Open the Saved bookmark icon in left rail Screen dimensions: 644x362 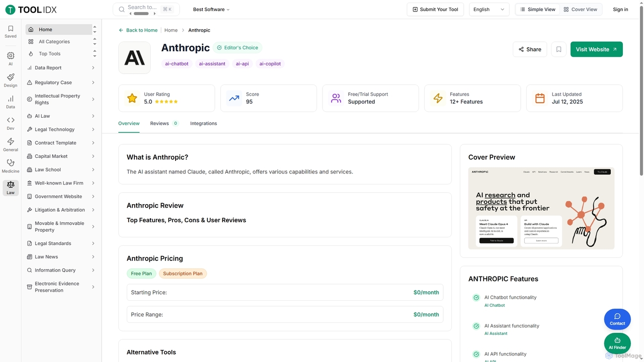[x=11, y=29]
